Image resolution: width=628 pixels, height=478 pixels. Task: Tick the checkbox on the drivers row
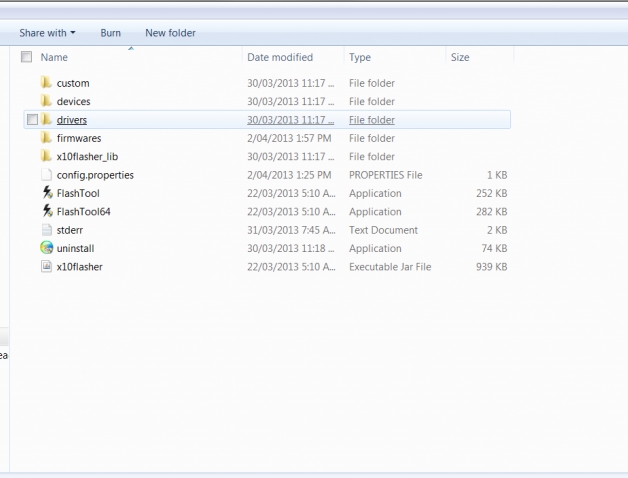point(32,119)
